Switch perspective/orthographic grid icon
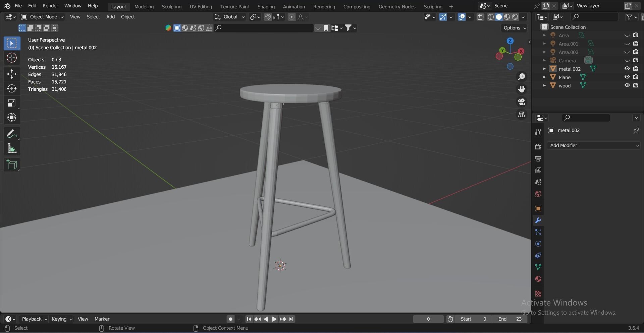This screenshot has width=644, height=333. coord(522,115)
